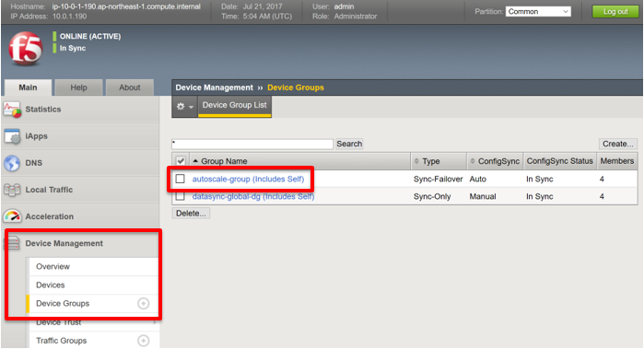This screenshot has width=644, height=349.
Task: Click the DNS globe icon
Action: click(x=12, y=163)
